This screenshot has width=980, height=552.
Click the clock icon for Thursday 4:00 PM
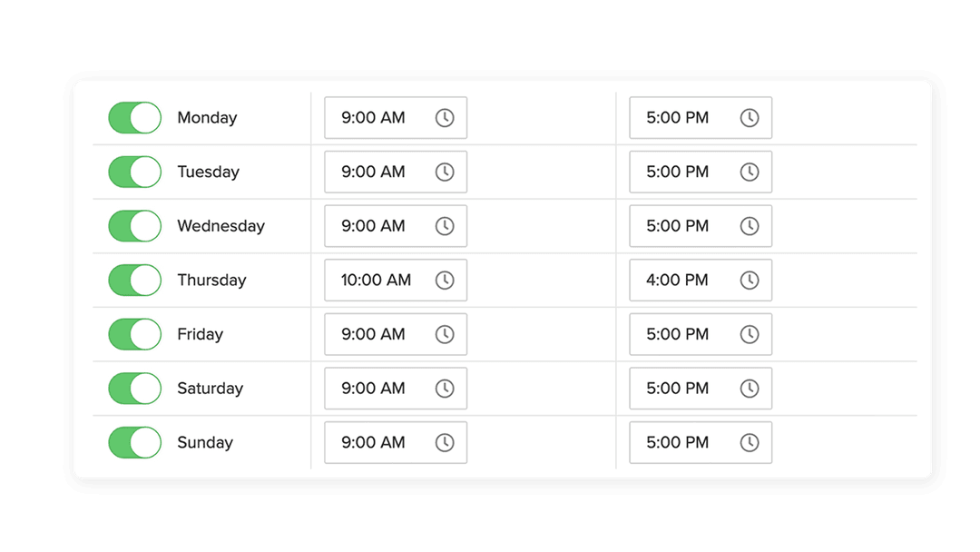750,280
